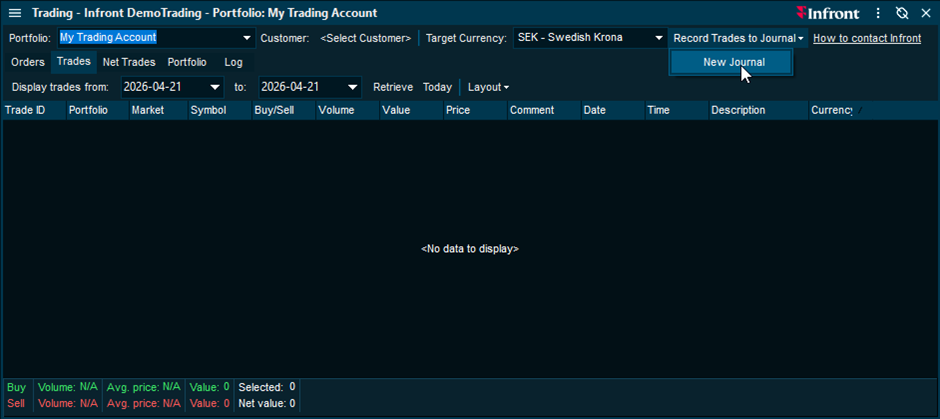Switch to the Net Trades tab
The image size is (940, 419).
[x=129, y=62]
